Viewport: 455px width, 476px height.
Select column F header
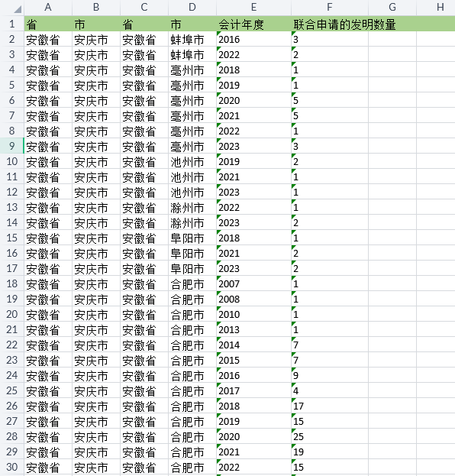(x=330, y=8)
